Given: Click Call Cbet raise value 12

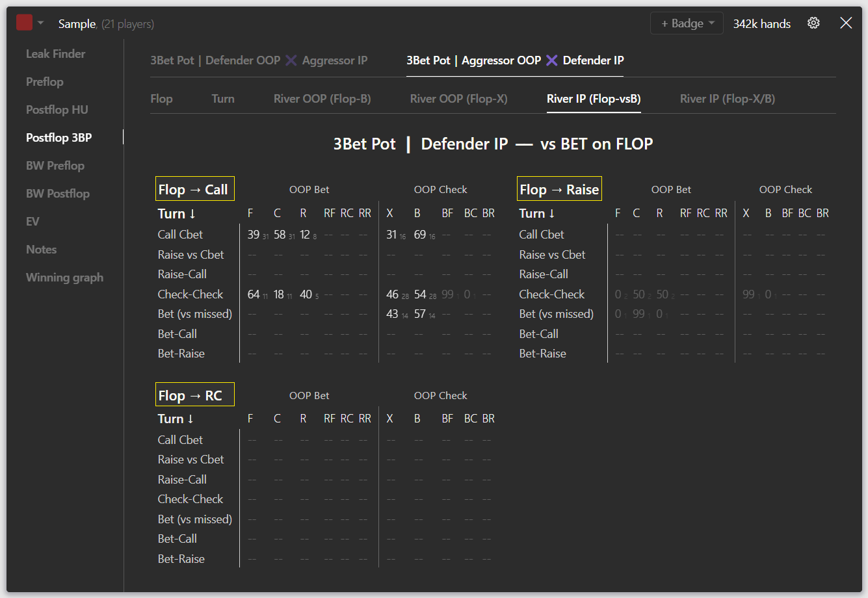Looking at the screenshot, I should coord(305,235).
